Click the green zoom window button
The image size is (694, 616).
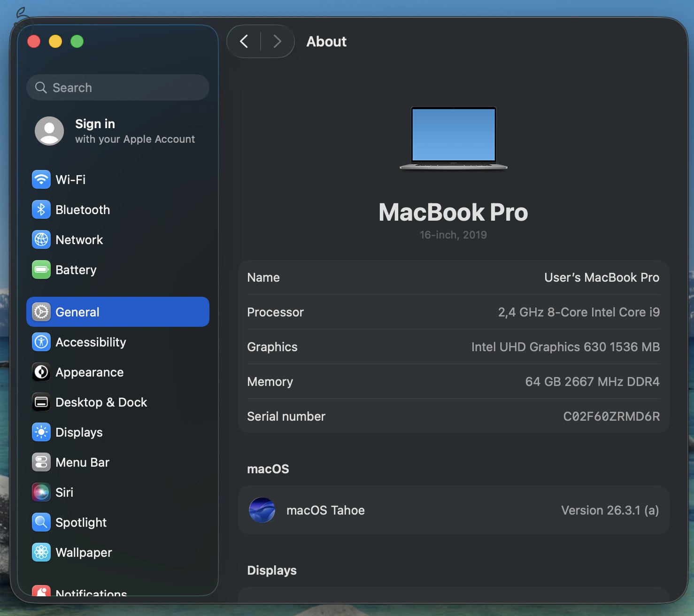point(77,41)
